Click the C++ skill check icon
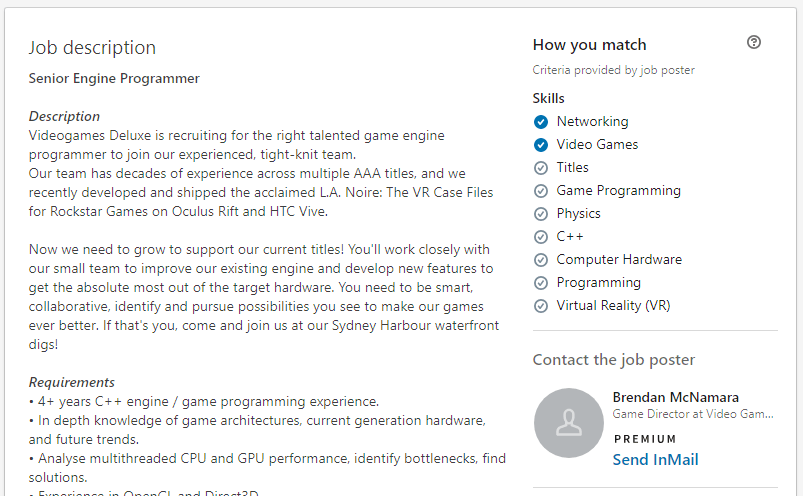Screen dimensions: 803x496 pyautogui.click(x=541, y=237)
